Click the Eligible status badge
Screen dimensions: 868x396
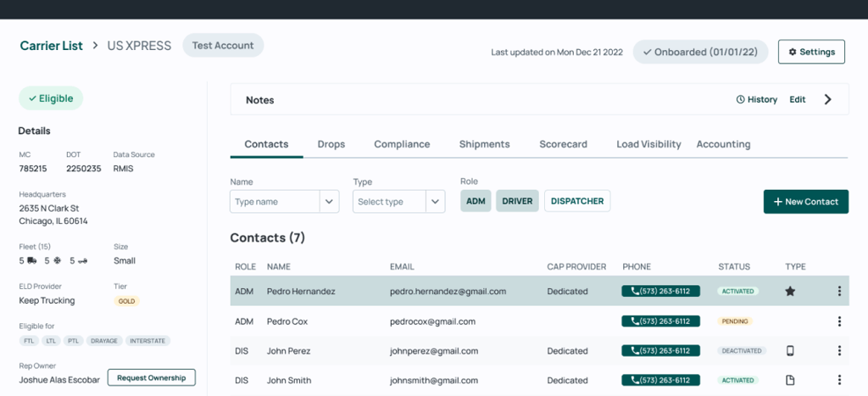[x=51, y=98]
